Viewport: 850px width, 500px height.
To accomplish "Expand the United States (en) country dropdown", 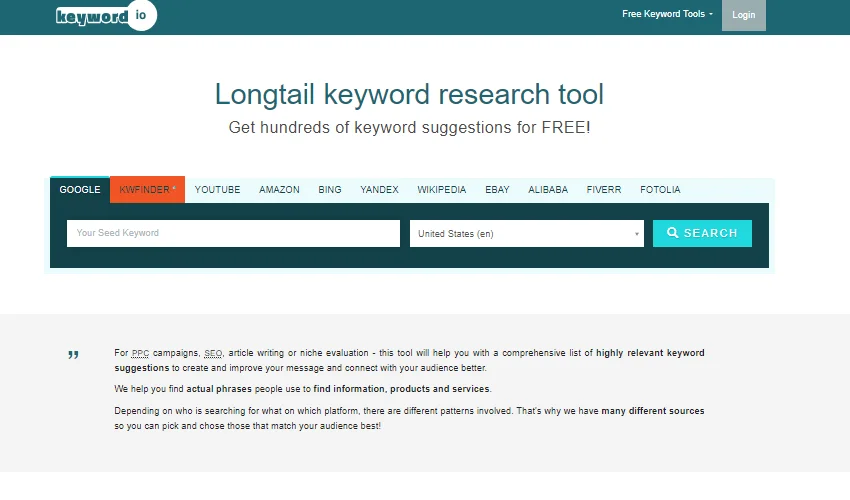I will pos(526,234).
